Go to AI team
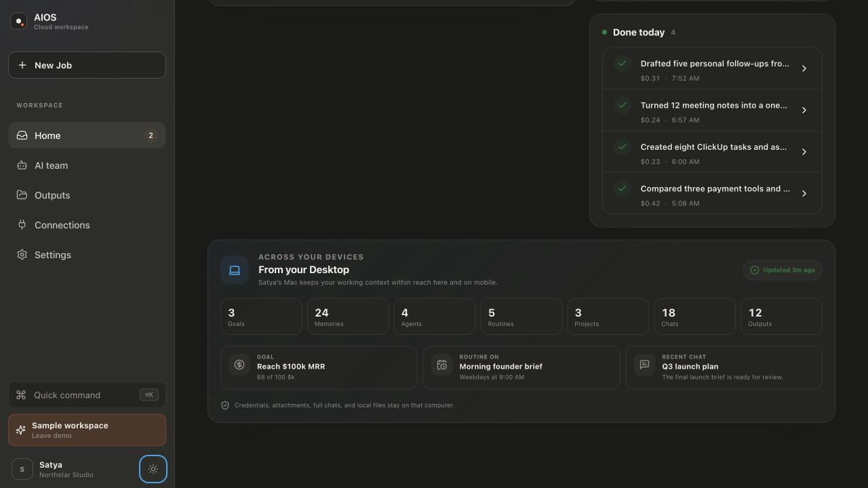Viewport: 868px width, 488px height. (87, 165)
